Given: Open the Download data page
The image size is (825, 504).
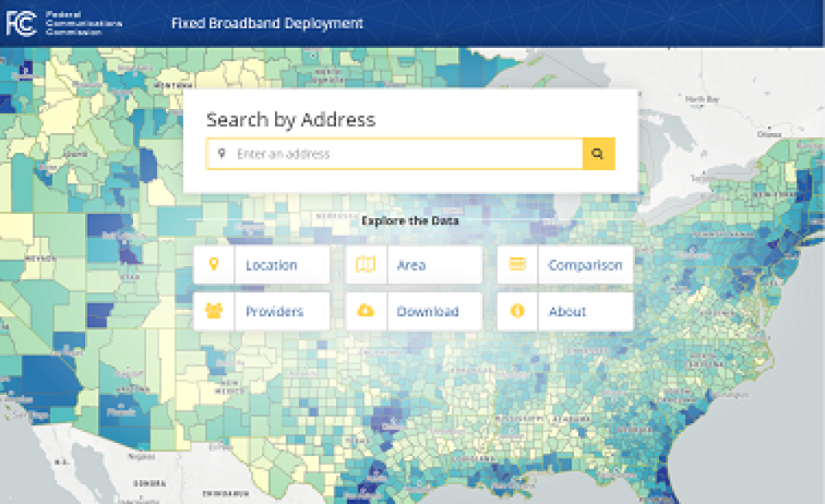Looking at the screenshot, I should 427,312.
